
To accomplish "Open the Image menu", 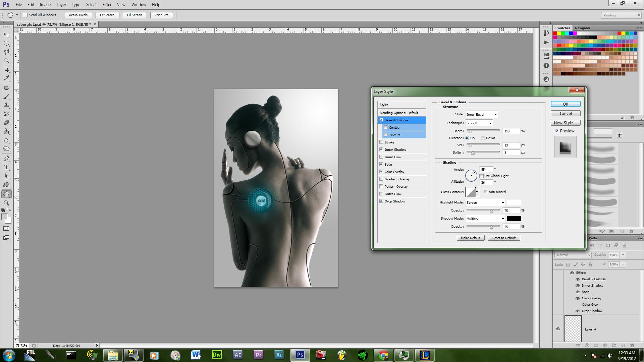I will pos(45,5).
